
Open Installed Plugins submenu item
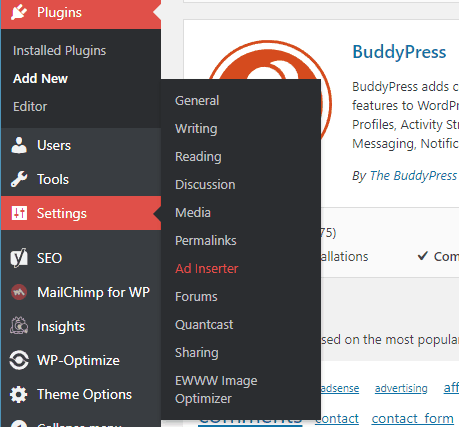(60, 51)
